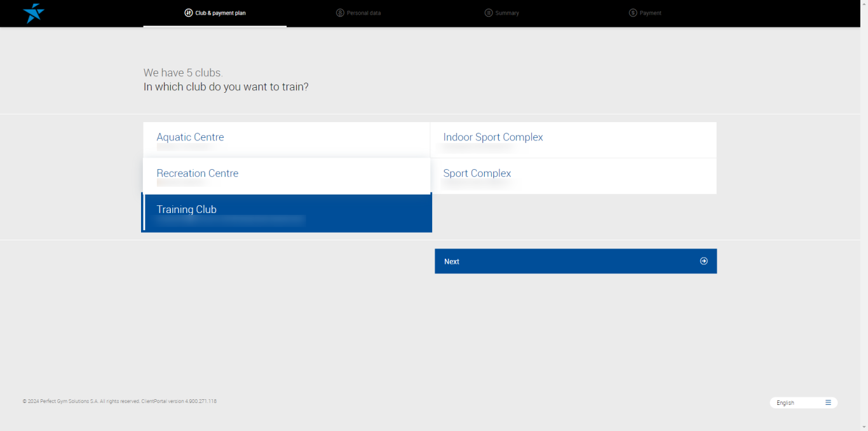The image size is (868, 431).
Task: Click the scrollbar down arrow
Action: (x=864, y=427)
